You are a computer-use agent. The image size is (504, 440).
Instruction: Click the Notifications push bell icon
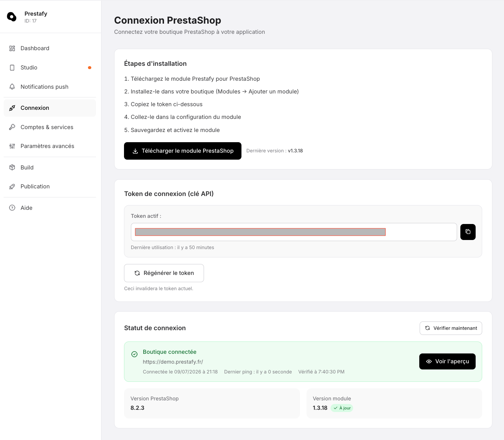(12, 87)
